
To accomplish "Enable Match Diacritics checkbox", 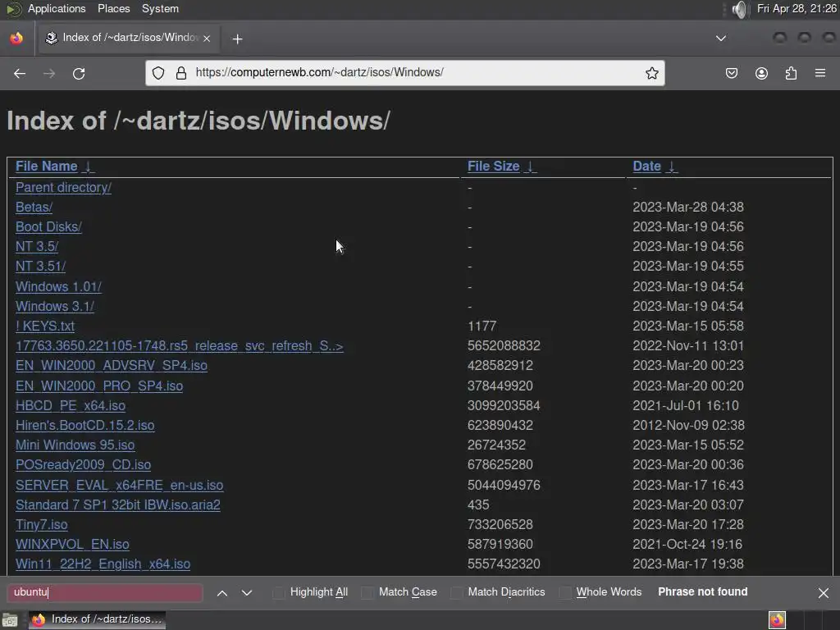I will coord(456,592).
